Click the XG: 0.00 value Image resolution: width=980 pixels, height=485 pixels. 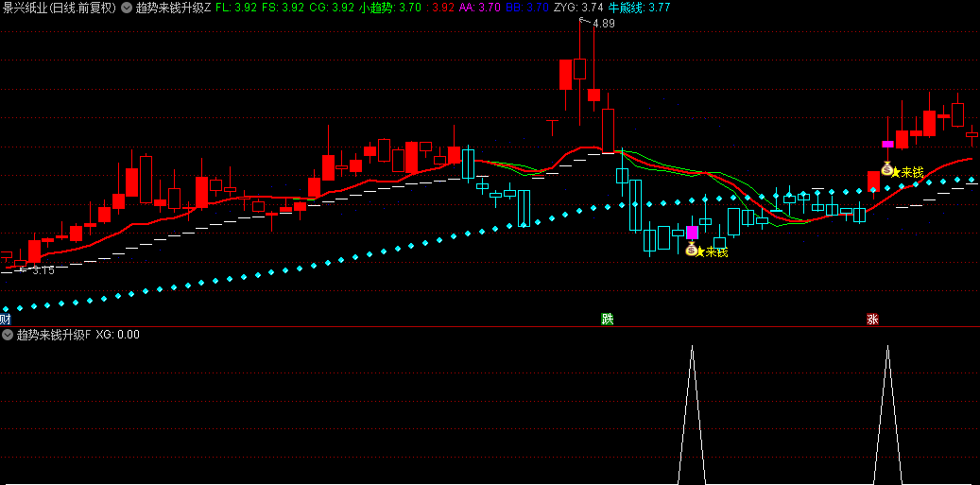[117, 335]
